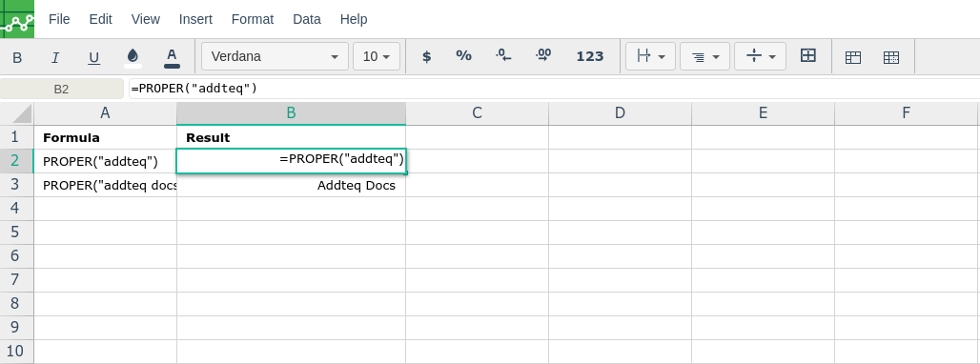Screen dimensions: 980x364
Task: Open the Insert menu
Action: [195, 19]
